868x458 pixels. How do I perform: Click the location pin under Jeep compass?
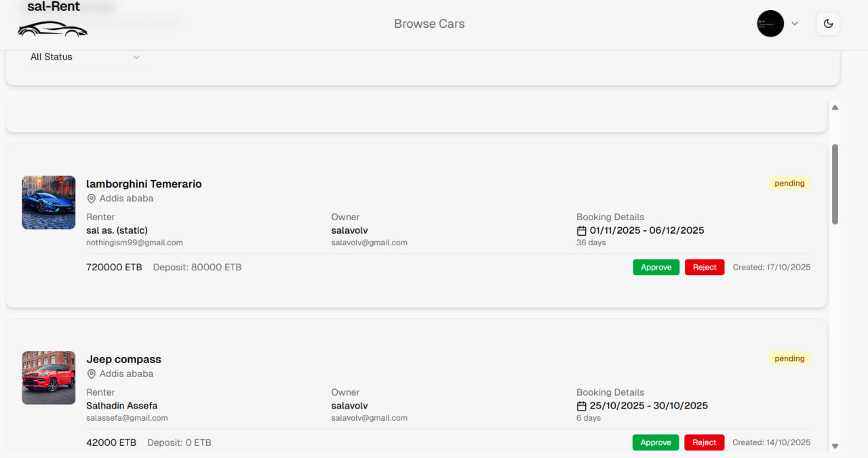tap(92, 373)
